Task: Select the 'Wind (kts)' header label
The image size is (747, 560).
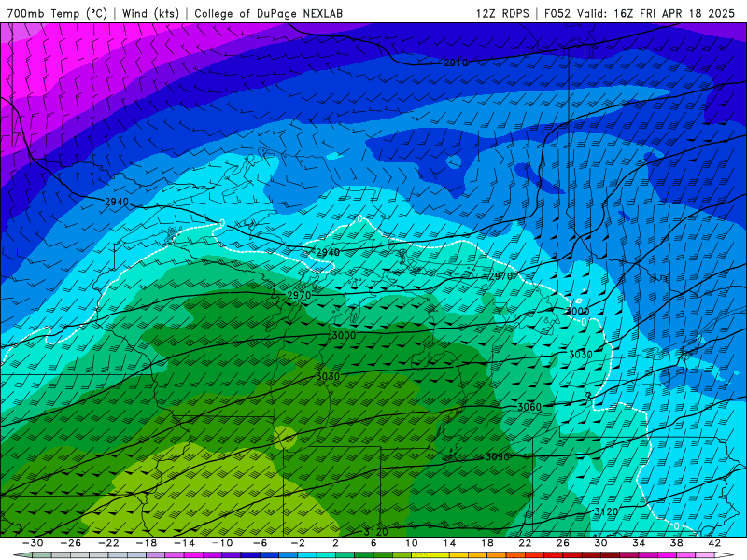Action: [x=150, y=13]
